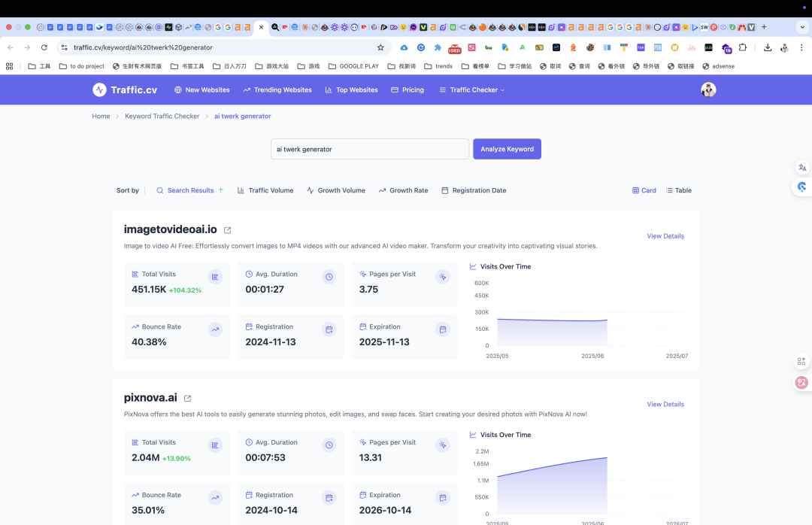The height and width of the screenshot is (525, 812).
Task: Click Registration calendar icon for pixnova.ai
Action: pos(329,498)
